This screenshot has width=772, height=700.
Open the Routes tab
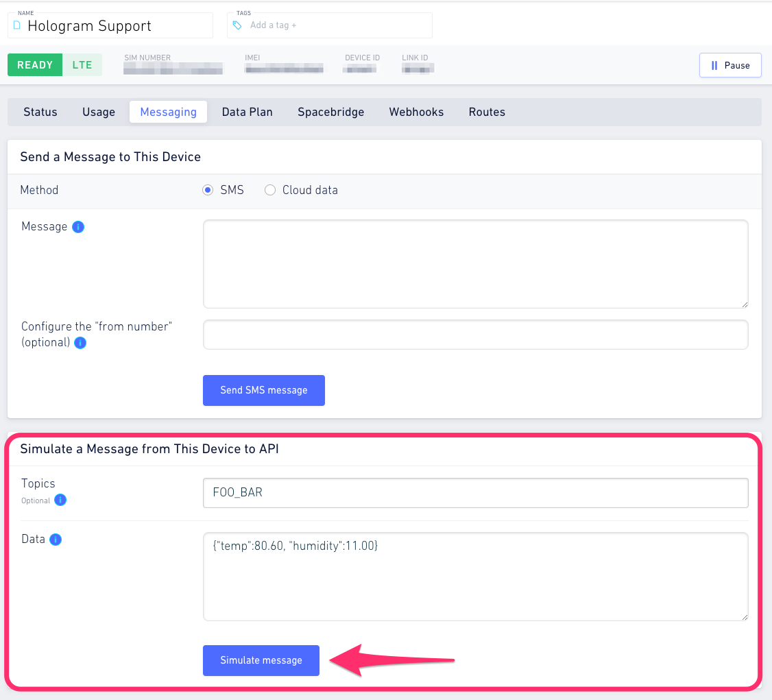click(487, 112)
